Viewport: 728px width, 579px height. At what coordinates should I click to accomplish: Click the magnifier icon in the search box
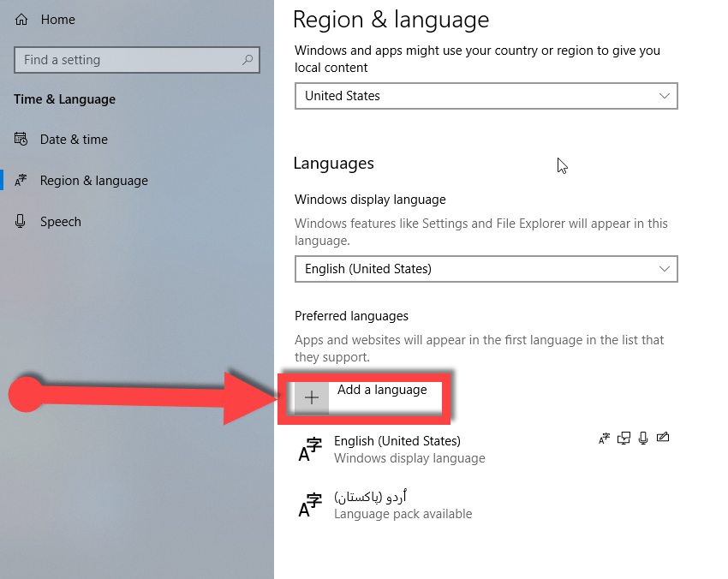click(248, 60)
